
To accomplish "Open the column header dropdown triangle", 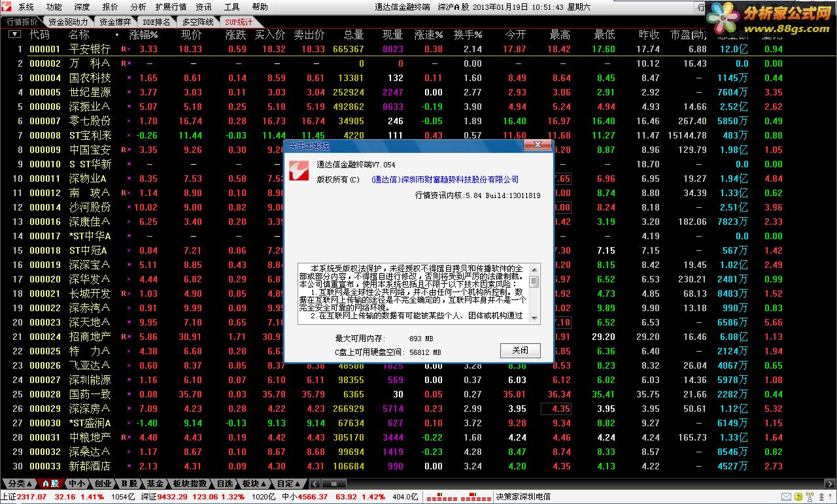I will coord(14,35).
